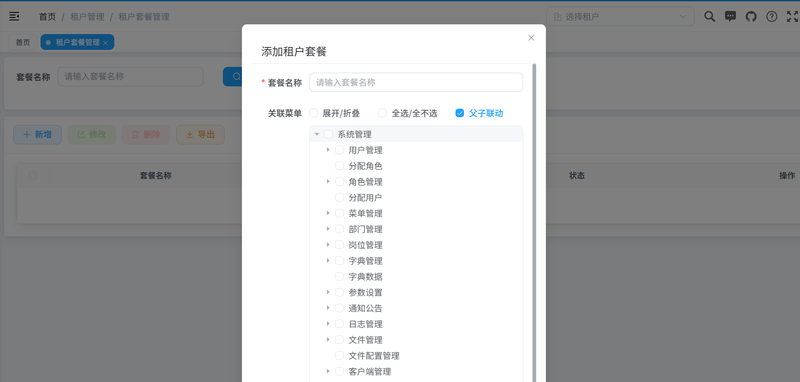
Task: Collapse the 系统管理 tree node arrow
Action: [317, 134]
